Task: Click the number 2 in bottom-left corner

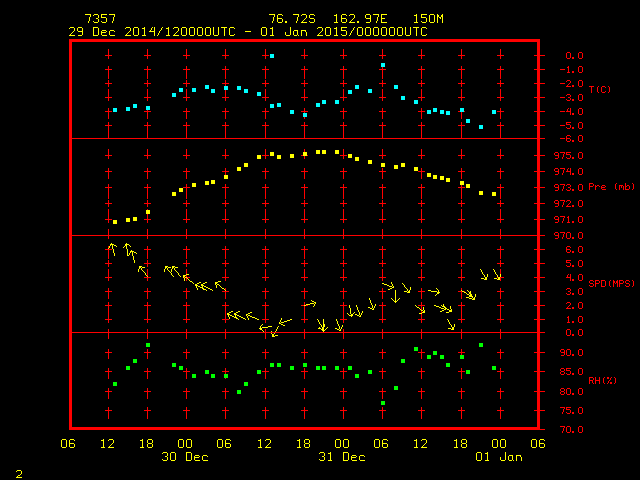Action: point(18,471)
